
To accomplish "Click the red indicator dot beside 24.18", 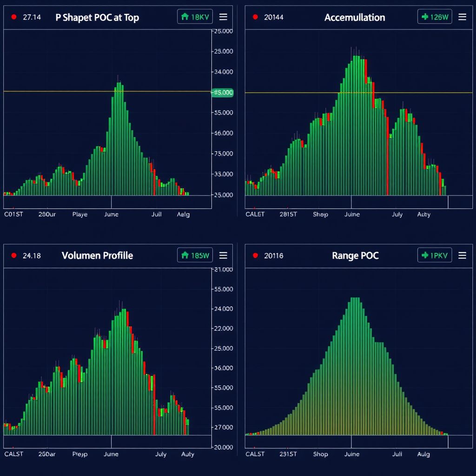I will tap(14, 255).
